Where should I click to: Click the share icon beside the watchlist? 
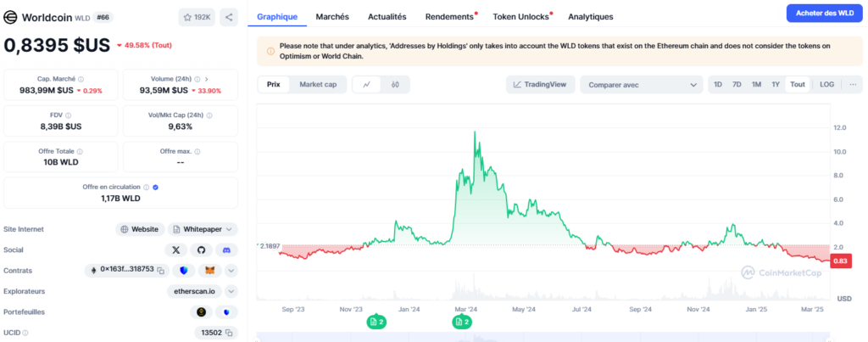pyautogui.click(x=229, y=16)
